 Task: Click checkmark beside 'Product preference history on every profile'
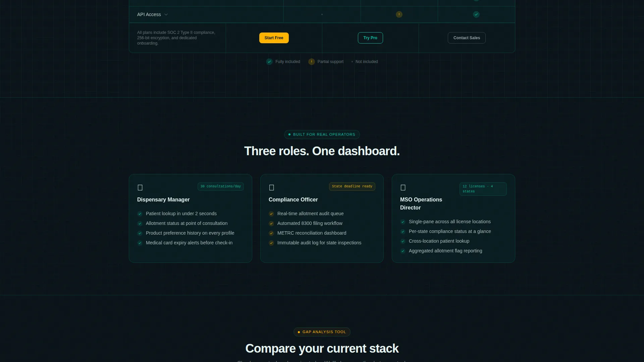click(140, 233)
